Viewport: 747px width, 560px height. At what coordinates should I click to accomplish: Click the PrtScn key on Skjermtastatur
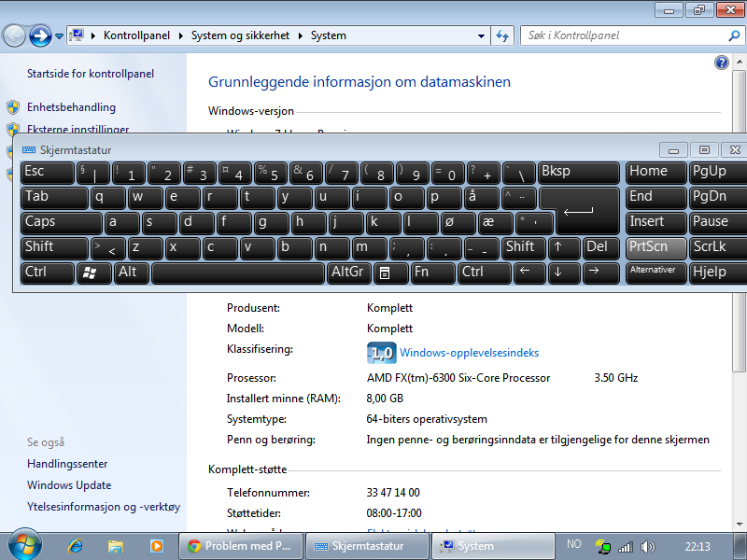point(656,248)
